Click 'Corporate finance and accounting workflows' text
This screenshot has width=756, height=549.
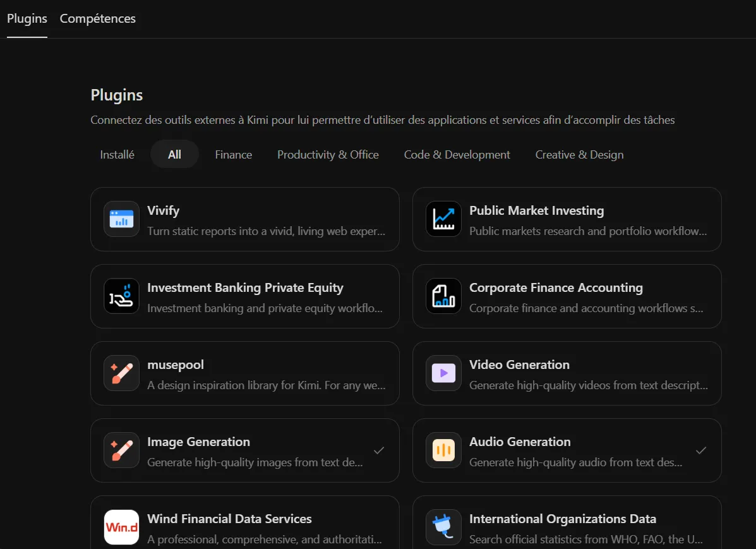[586, 309]
